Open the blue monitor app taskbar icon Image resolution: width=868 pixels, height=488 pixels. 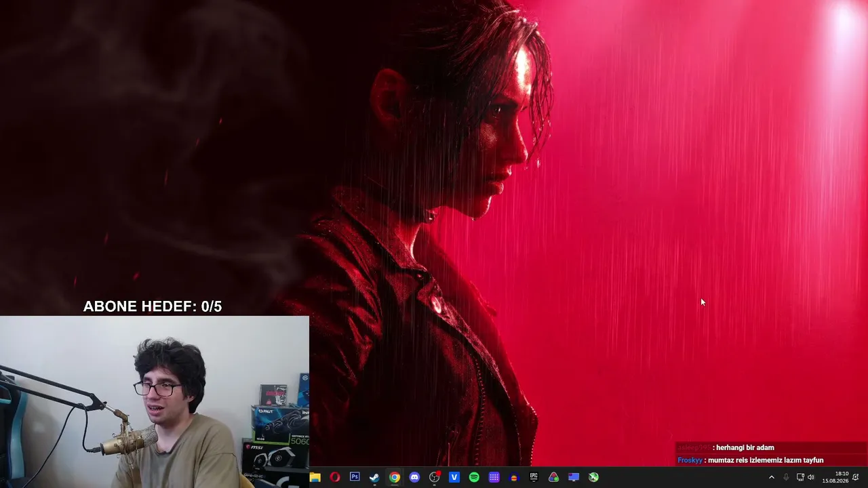574,477
